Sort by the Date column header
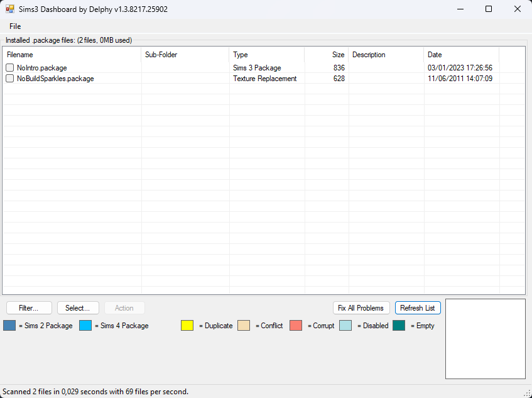The image size is (532, 398). click(462, 55)
